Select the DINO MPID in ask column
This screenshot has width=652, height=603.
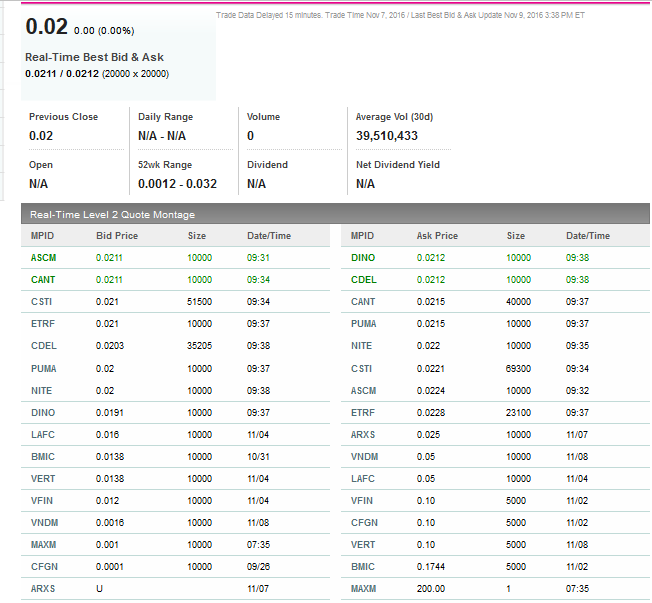pos(363,258)
